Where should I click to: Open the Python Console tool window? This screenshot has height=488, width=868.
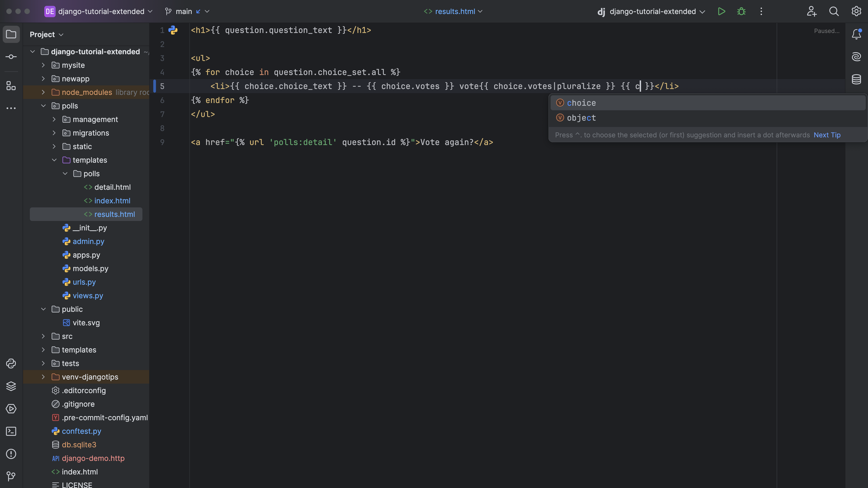tap(11, 363)
